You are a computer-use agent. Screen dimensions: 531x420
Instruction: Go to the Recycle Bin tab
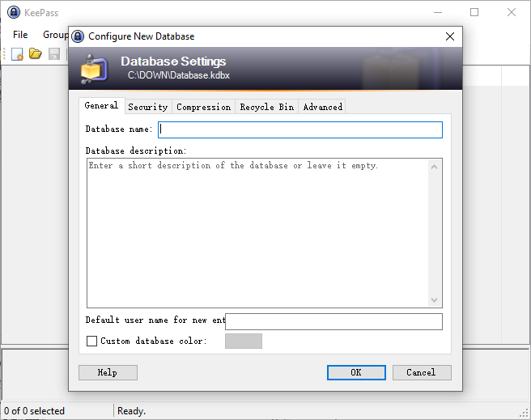click(x=267, y=107)
